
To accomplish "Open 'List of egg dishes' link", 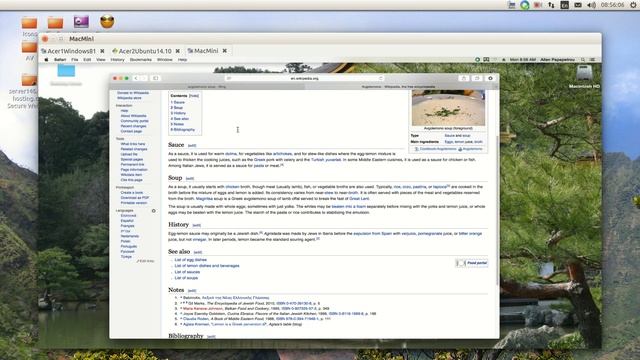I will click(191, 260).
